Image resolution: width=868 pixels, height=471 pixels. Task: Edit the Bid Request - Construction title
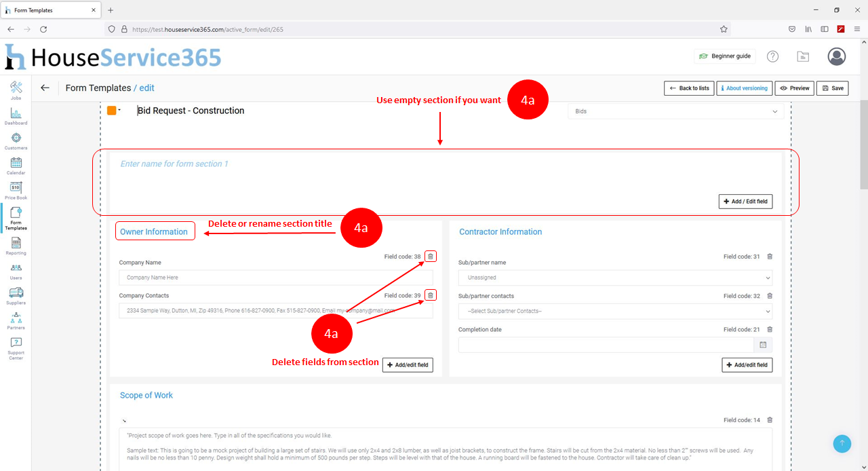tap(191, 111)
